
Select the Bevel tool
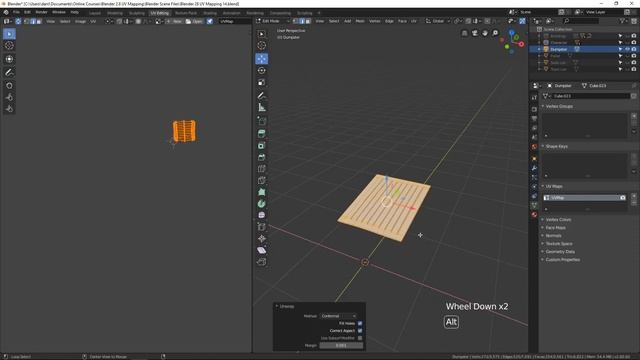pos(262,157)
